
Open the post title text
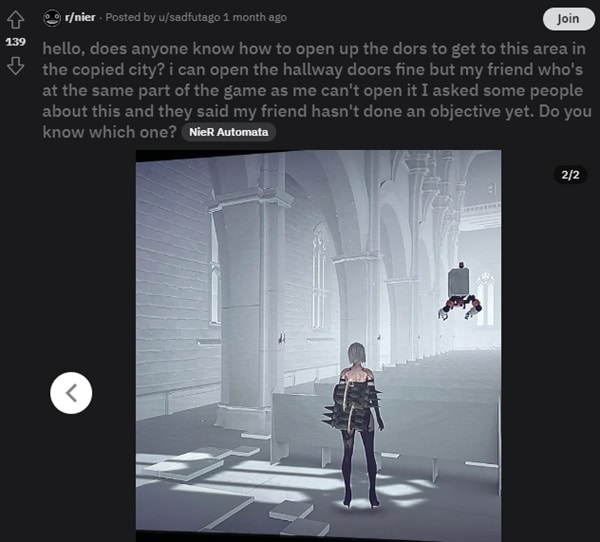pyautogui.click(x=316, y=90)
